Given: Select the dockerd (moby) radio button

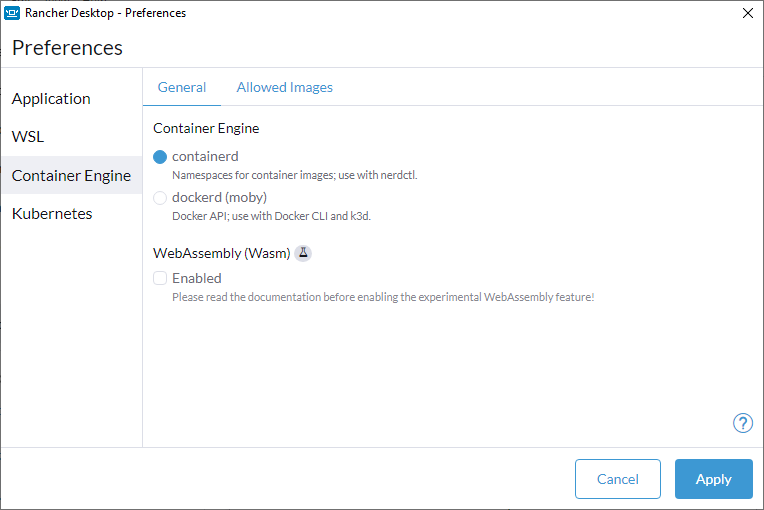Looking at the screenshot, I should point(160,197).
